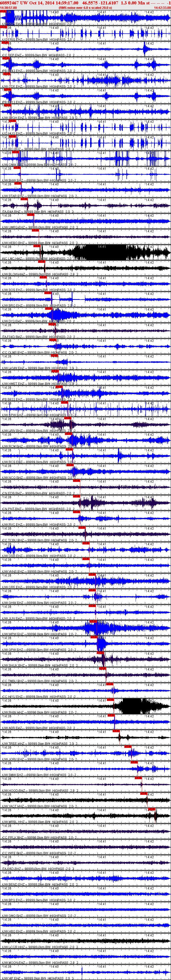
Task: Select the 'UW GHW EHZ' trace label
Action: click(x=39, y=603)
